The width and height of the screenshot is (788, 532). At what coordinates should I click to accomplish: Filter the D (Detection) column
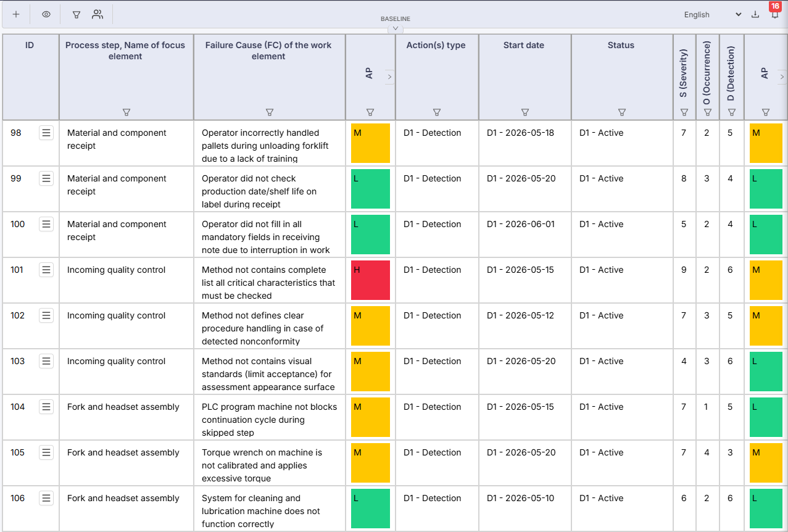point(732,112)
